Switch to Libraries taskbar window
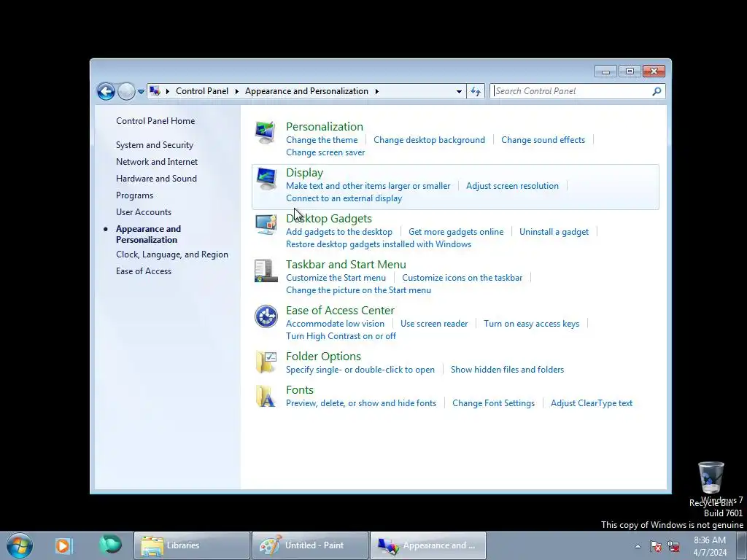 tap(192, 545)
